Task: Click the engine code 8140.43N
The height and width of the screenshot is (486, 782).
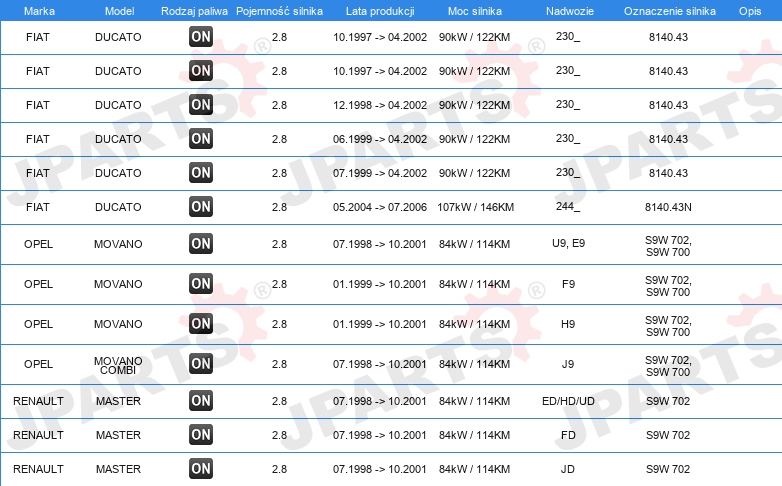Action: point(668,207)
